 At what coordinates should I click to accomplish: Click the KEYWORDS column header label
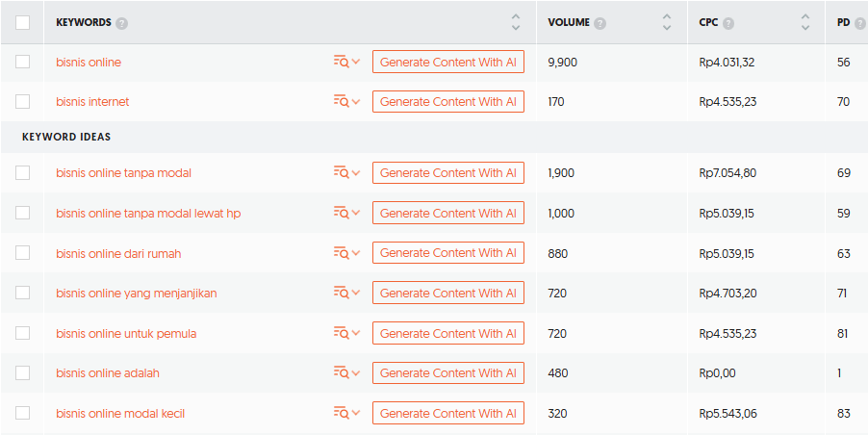point(84,22)
